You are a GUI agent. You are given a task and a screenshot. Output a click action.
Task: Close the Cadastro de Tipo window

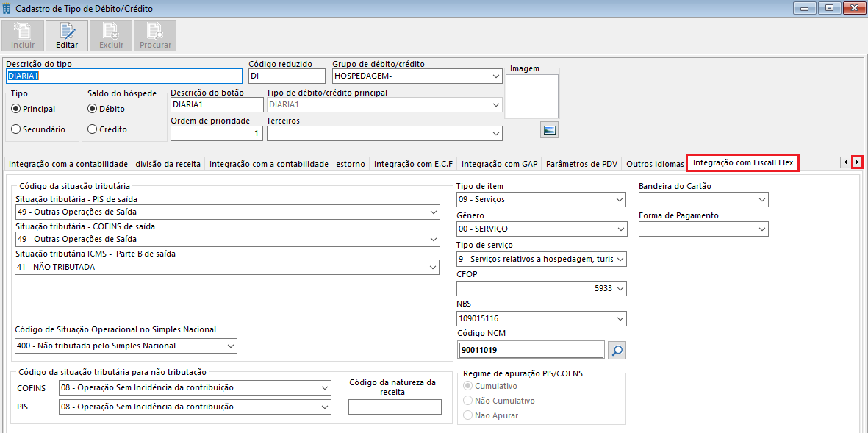[x=854, y=8]
